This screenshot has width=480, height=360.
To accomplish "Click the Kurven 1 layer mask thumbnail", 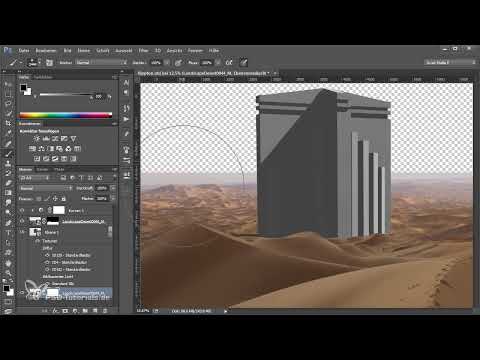I will click(59, 210).
